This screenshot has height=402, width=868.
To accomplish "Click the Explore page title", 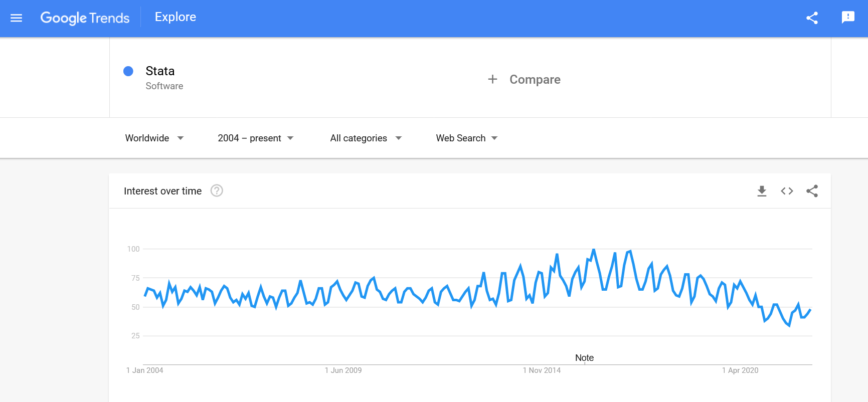I will (x=175, y=17).
